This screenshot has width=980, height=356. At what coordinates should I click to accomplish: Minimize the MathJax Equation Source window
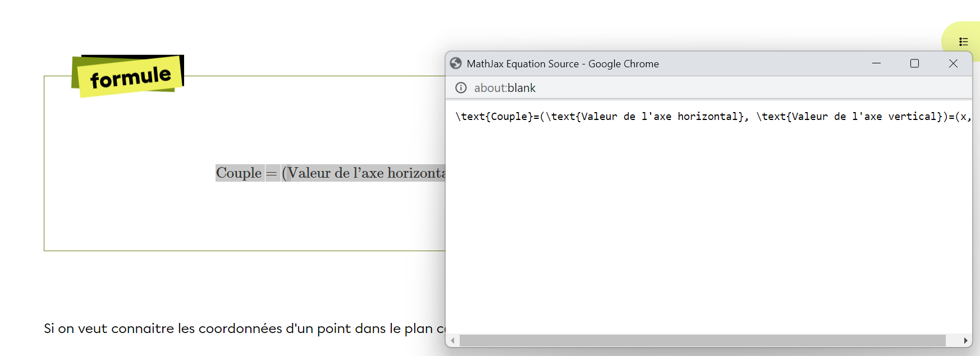pos(876,63)
